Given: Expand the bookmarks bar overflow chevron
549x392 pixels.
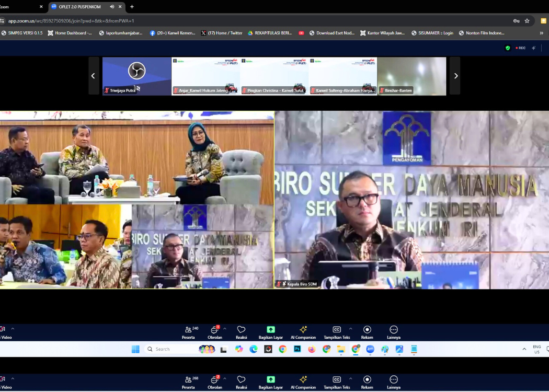Looking at the screenshot, I should coord(541,33).
